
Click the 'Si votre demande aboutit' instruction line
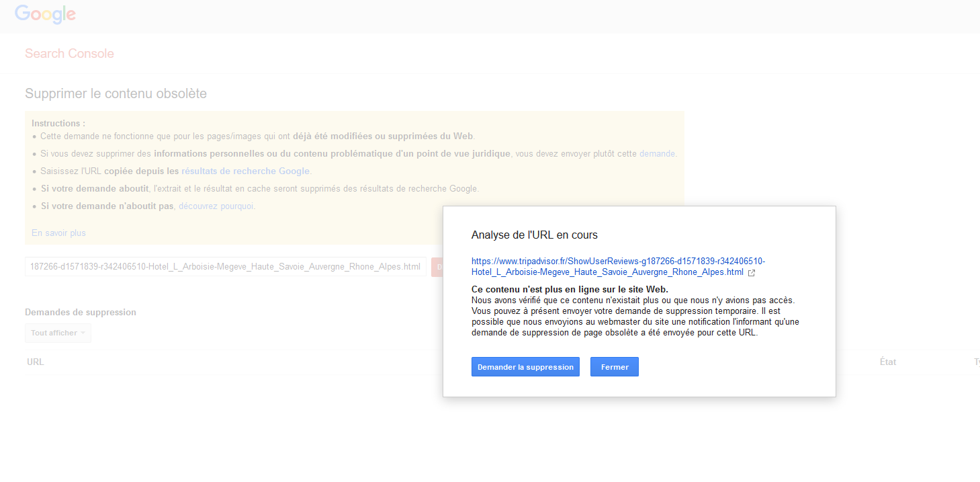point(260,189)
